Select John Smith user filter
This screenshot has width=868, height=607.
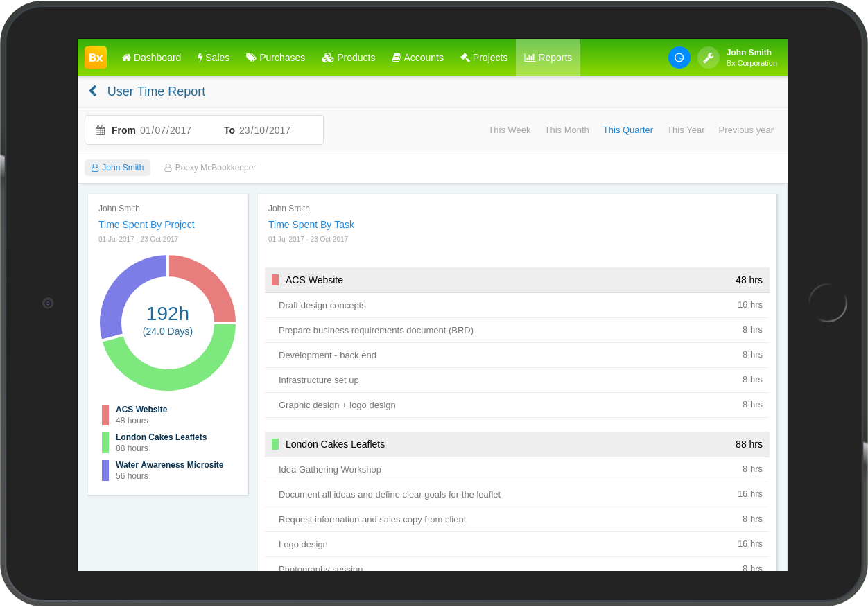(117, 168)
